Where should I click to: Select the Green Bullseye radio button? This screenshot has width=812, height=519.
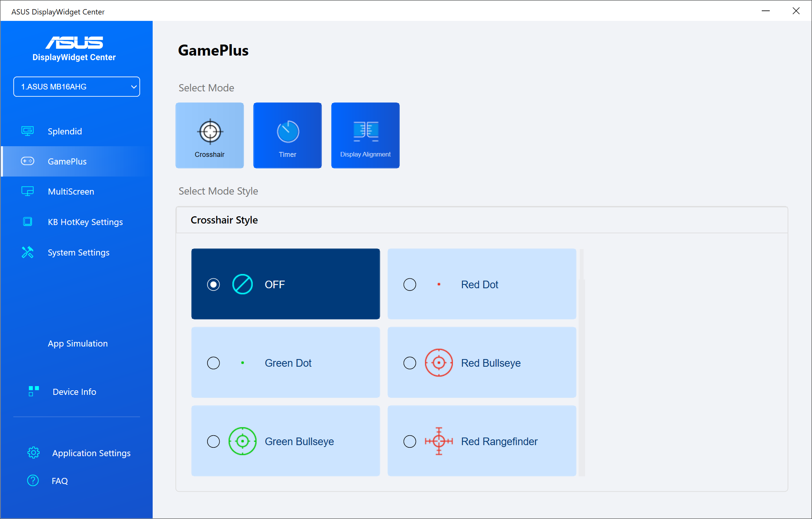click(x=213, y=441)
